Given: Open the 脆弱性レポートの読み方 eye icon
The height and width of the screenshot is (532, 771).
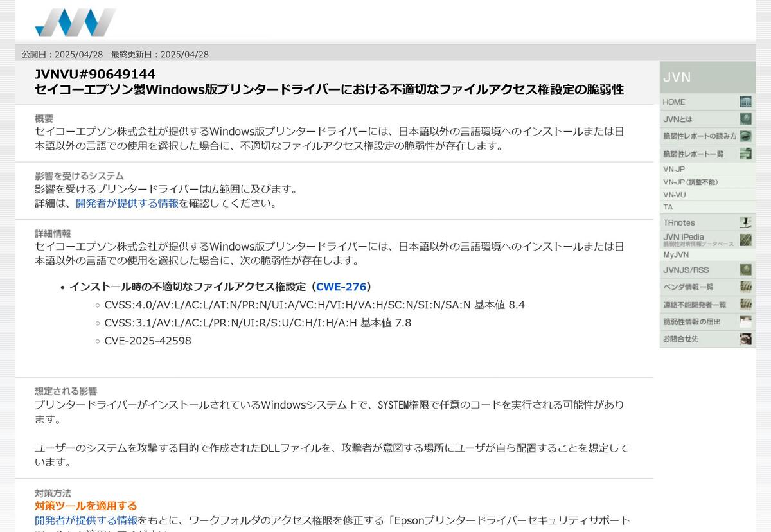Looking at the screenshot, I should (745, 136).
